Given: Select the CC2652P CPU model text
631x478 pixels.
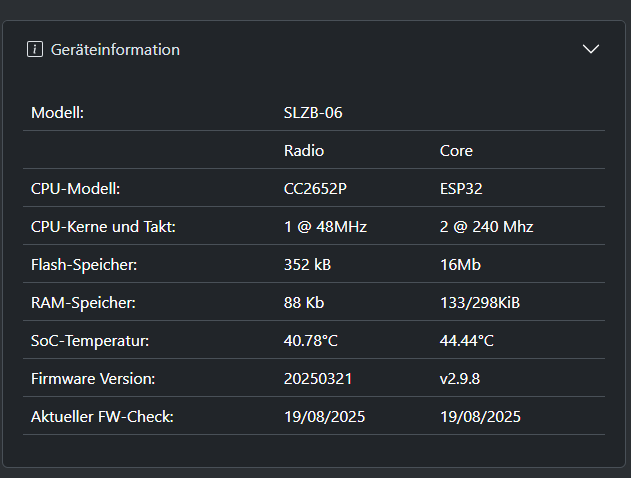Looking at the screenshot, I should tap(315, 188).
